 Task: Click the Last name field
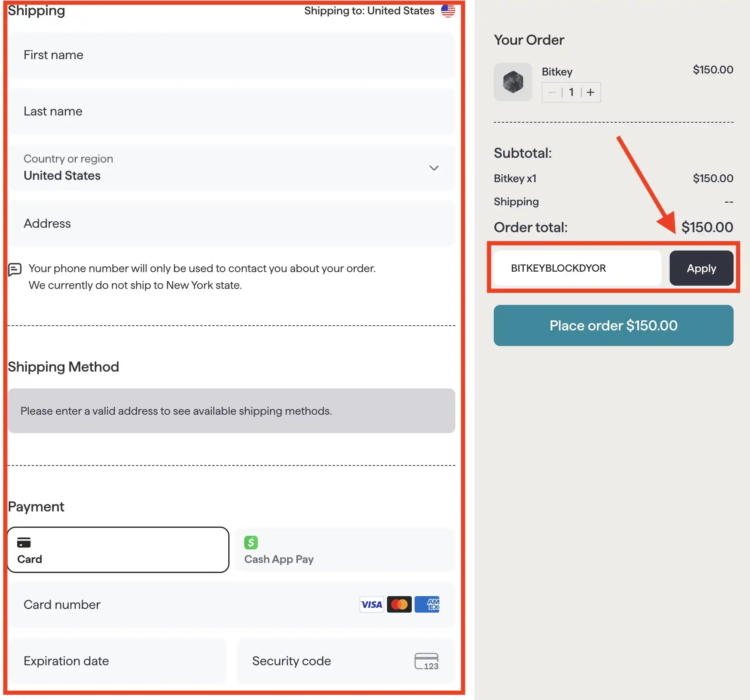[232, 111]
